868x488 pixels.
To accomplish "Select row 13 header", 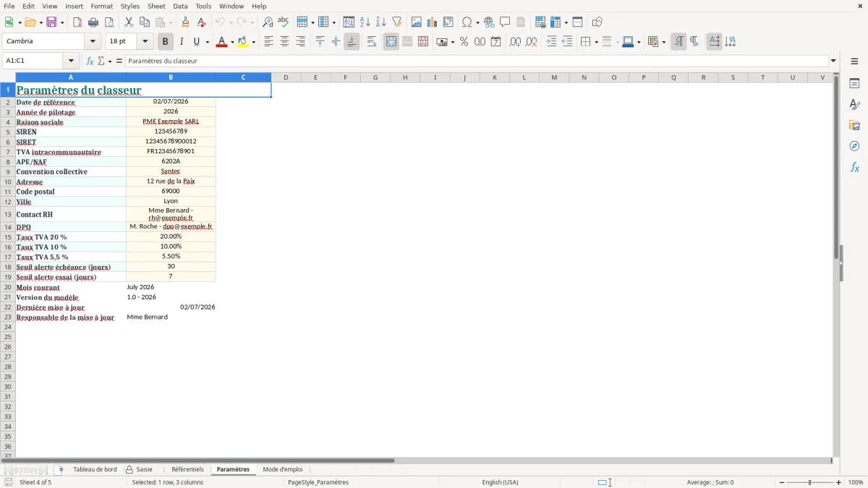I will coord(8,215).
